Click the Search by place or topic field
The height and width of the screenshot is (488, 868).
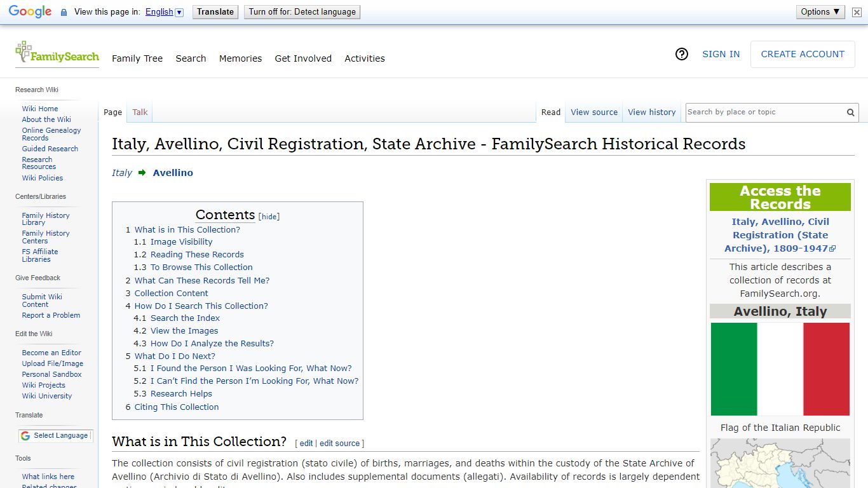[x=765, y=112]
